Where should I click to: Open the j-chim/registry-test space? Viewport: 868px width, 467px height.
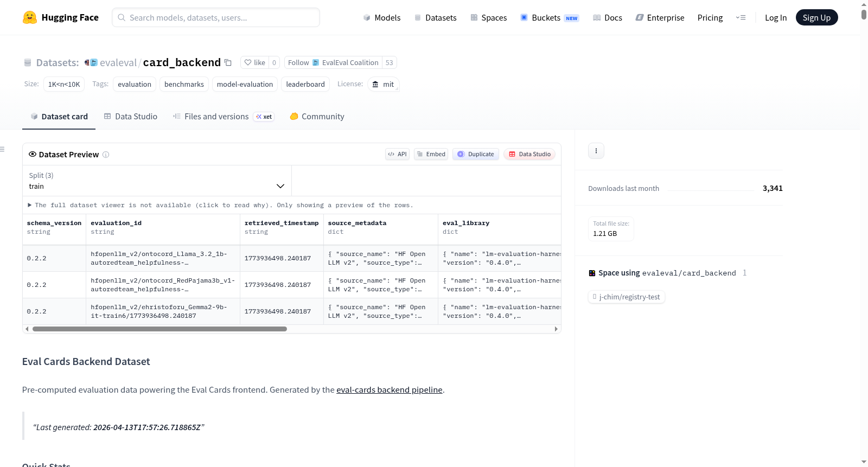click(x=627, y=297)
